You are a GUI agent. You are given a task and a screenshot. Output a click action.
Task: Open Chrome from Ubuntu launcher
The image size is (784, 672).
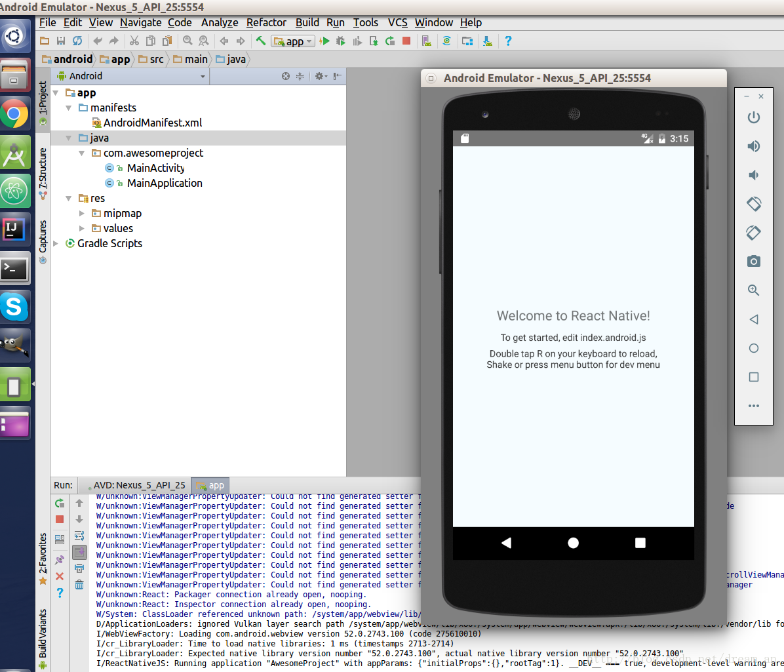[14, 115]
